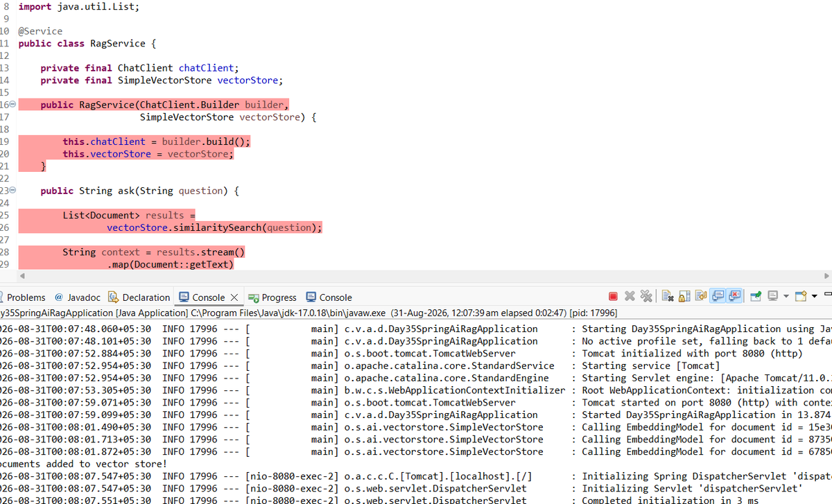Screen dimensions: 832x504
Task: Minimize the console panel view
Action: (827, 294)
